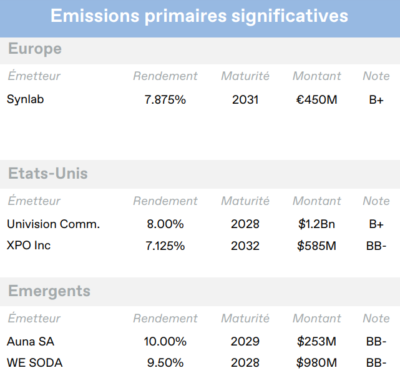Click the Maturité header under Etats-Unis
Image resolution: width=400 pixels, height=378 pixels.
(245, 201)
